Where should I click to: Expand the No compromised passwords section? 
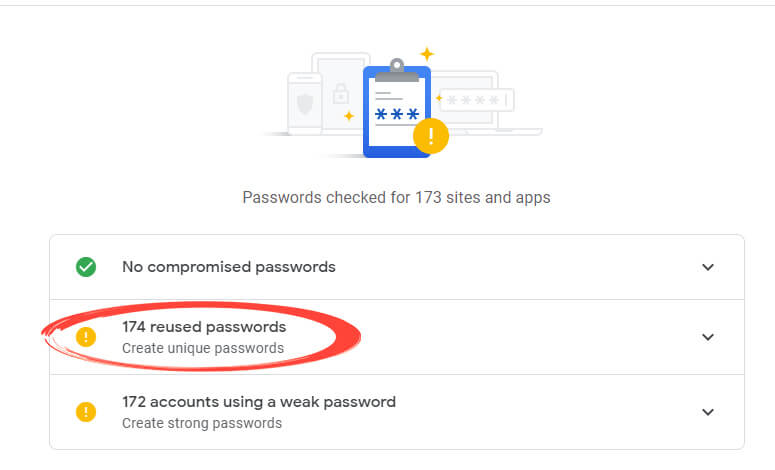(x=708, y=267)
